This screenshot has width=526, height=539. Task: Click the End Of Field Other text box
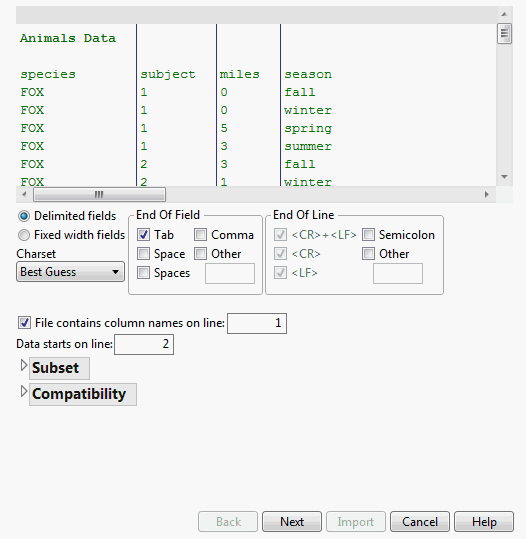click(230, 274)
